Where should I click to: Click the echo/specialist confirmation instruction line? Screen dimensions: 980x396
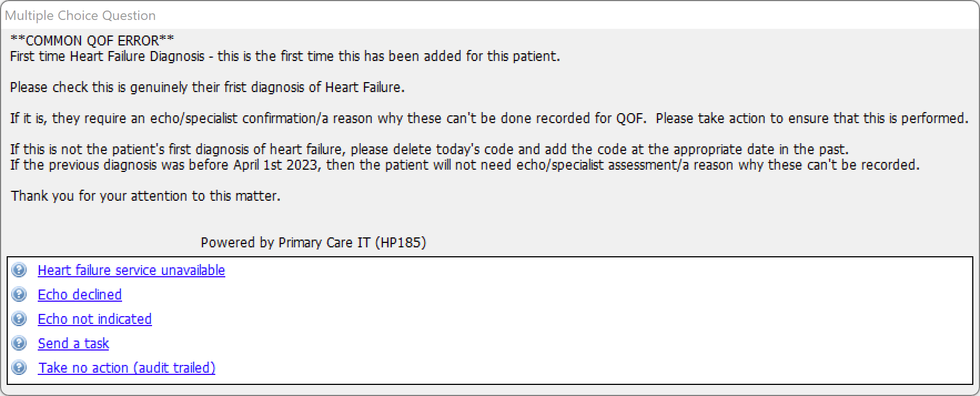pos(489,118)
